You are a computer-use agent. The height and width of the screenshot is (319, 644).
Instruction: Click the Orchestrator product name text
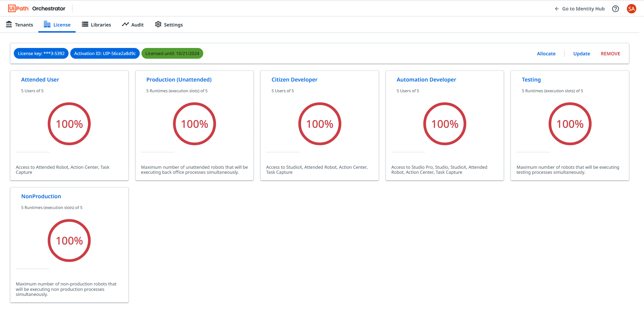point(49,8)
